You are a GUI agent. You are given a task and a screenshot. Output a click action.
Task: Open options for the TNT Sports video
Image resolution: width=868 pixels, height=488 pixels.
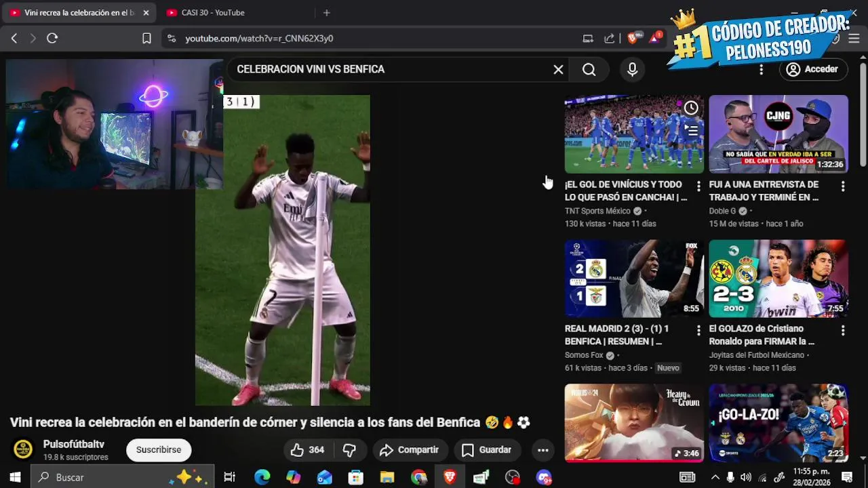(698, 186)
